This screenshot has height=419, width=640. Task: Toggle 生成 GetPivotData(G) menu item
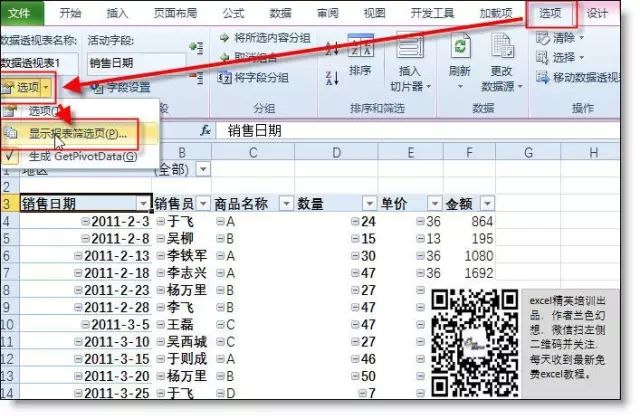click(x=82, y=156)
